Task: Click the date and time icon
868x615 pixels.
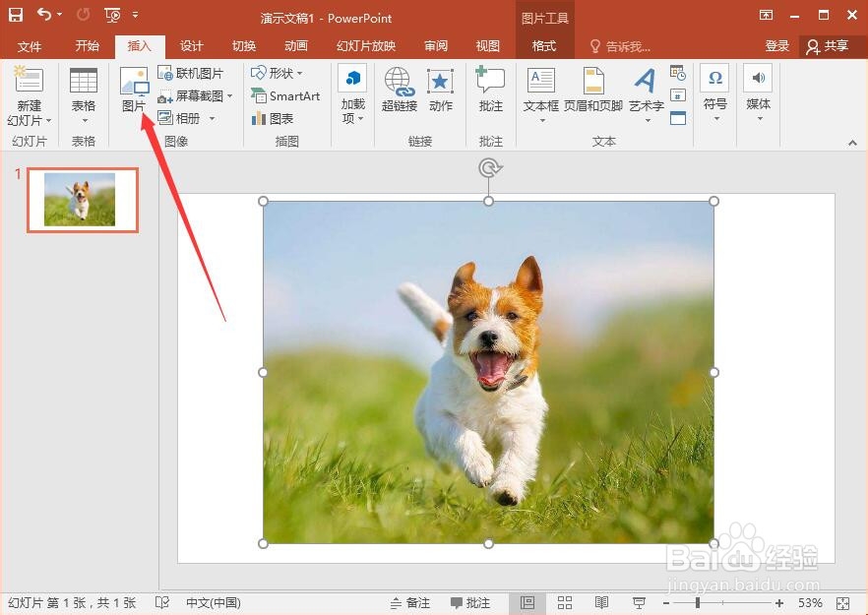Action: [x=678, y=72]
